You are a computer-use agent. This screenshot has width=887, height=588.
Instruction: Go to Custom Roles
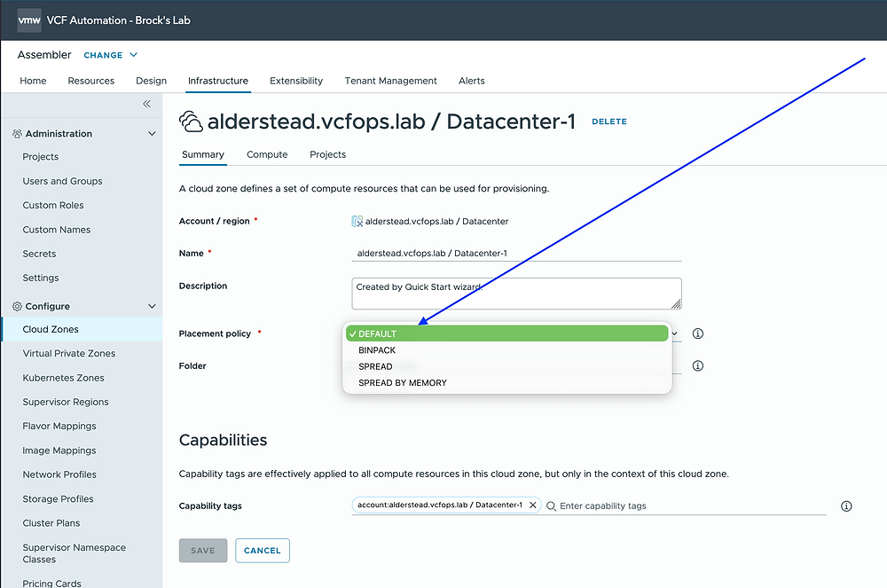tap(52, 205)
